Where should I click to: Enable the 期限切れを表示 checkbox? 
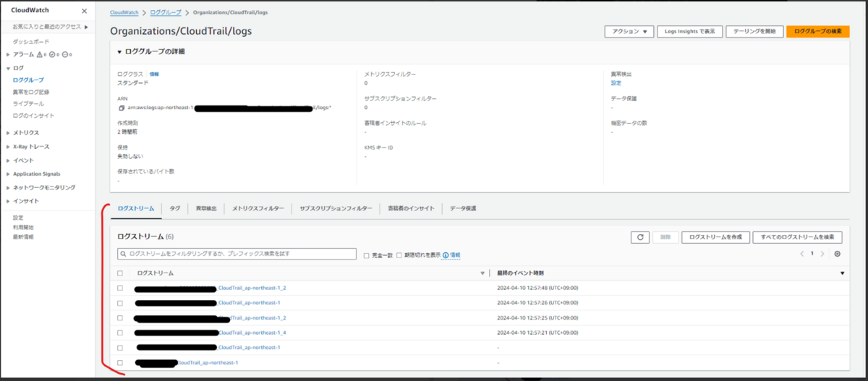click(399, 255)
